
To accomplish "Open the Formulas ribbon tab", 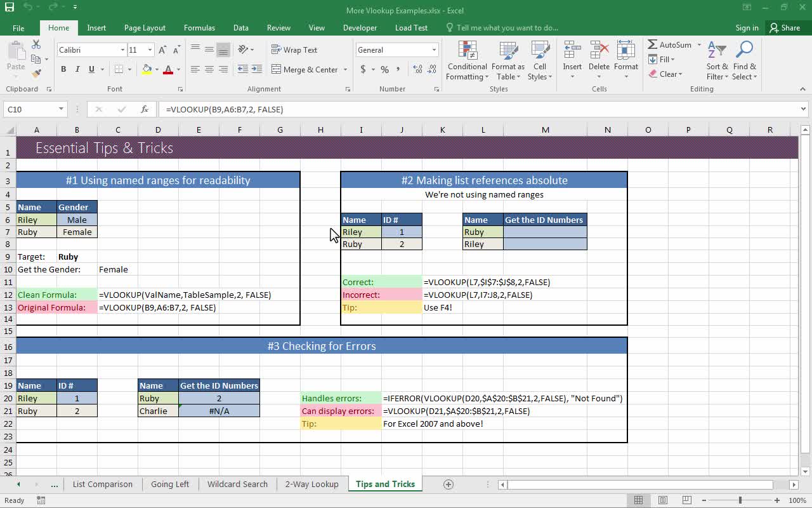I will pyautogui.click(x=199, y=28).
